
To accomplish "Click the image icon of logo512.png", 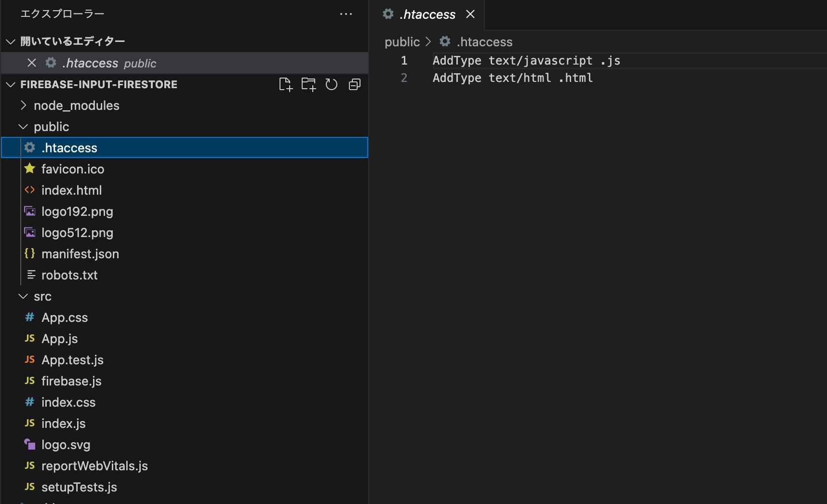I will click(30, 232).
